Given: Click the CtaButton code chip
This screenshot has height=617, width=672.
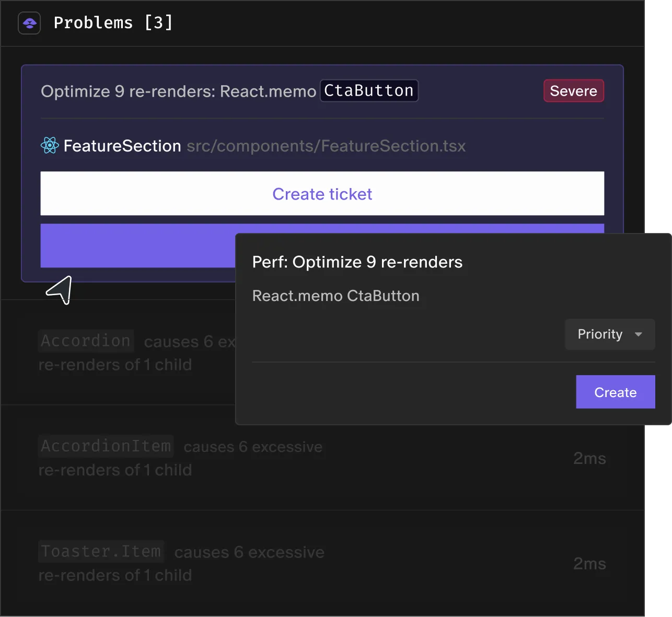Looking at the screenshot, I should 369,90.
